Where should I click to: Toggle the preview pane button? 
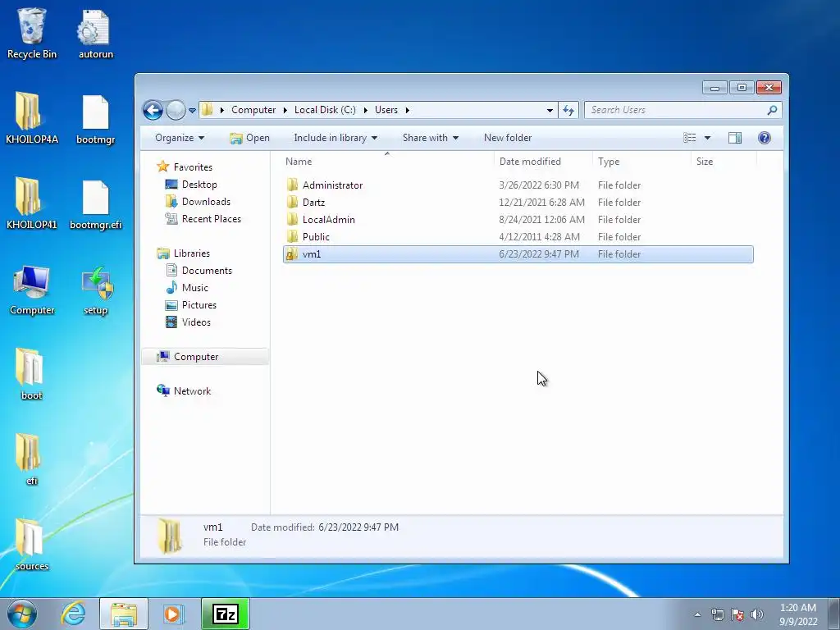click(735, 138)
